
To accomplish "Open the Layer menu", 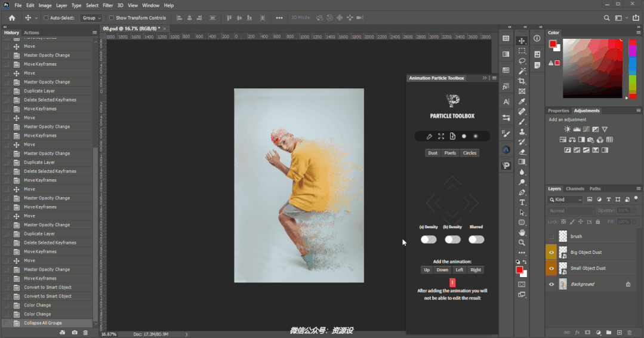I will (x=61, y=5).
